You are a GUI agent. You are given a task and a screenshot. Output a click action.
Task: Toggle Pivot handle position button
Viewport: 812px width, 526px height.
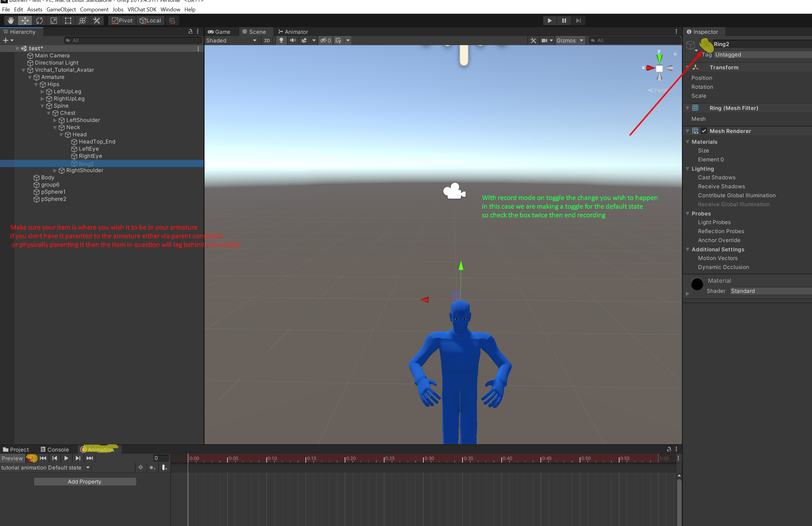click(x=122, y=21)
